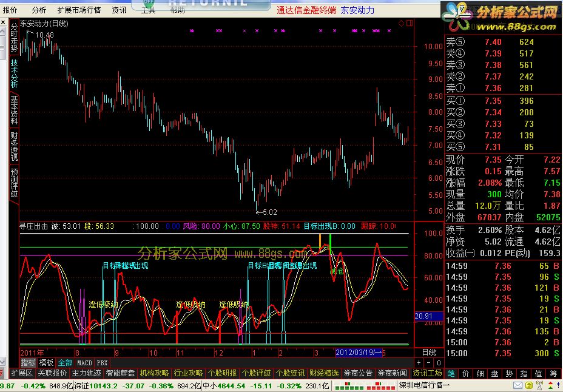Click the yellow square icon in status bar
The image size is (563, 392).
(x=529, y=385)
